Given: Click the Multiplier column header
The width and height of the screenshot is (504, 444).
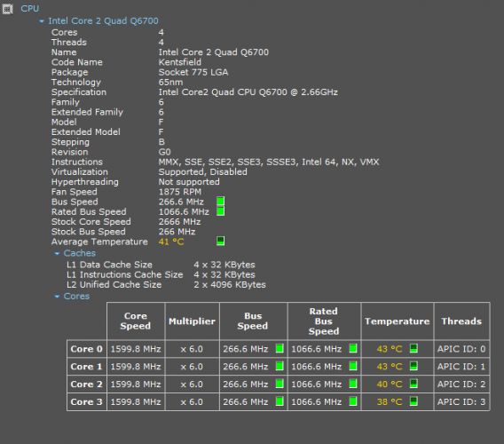Looking at the screenshot, I should pyautogui.click(x=193, y=321).
